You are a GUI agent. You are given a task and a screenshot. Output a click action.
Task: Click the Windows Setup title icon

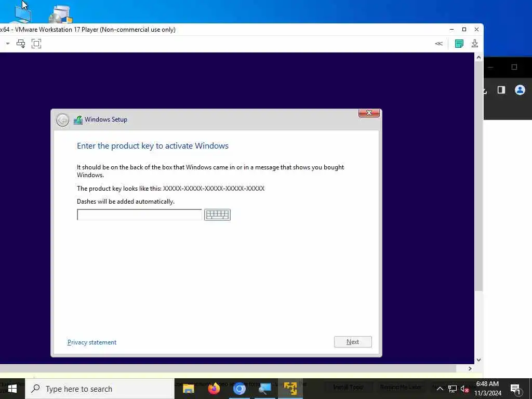[x=78, y=120]
